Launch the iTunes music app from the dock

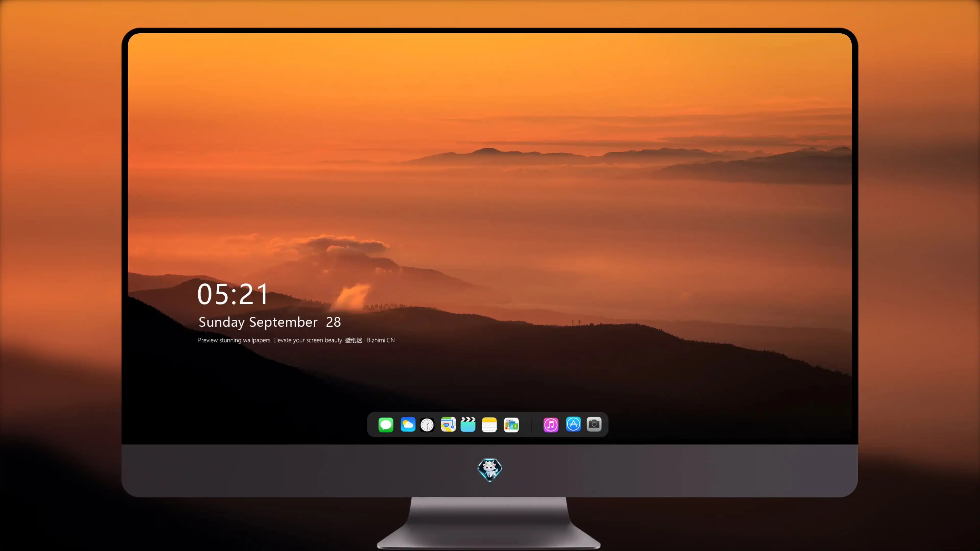551,424
